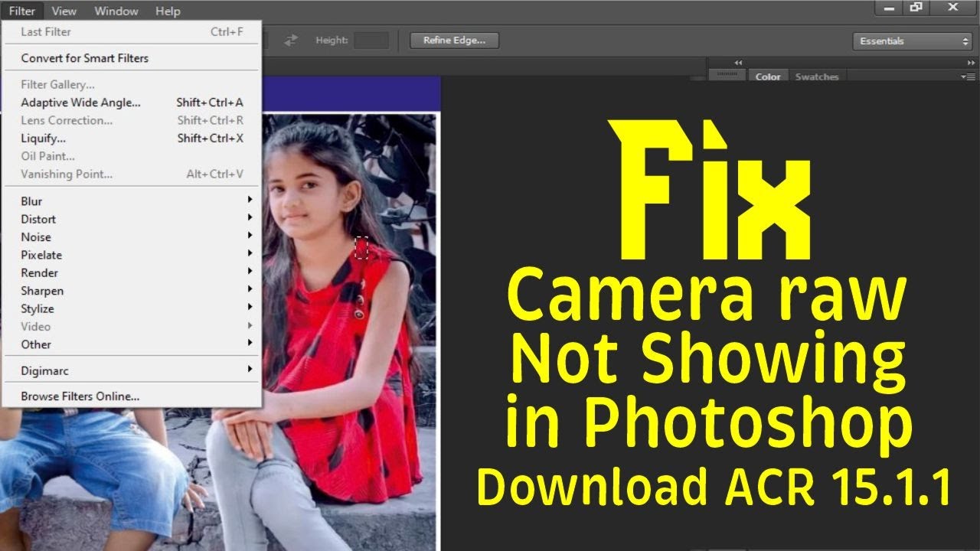Image resolution: width=980 pixels, height=551 pixels.
Task: Expand the Distort submenu
Action: (x=132, y=219)
